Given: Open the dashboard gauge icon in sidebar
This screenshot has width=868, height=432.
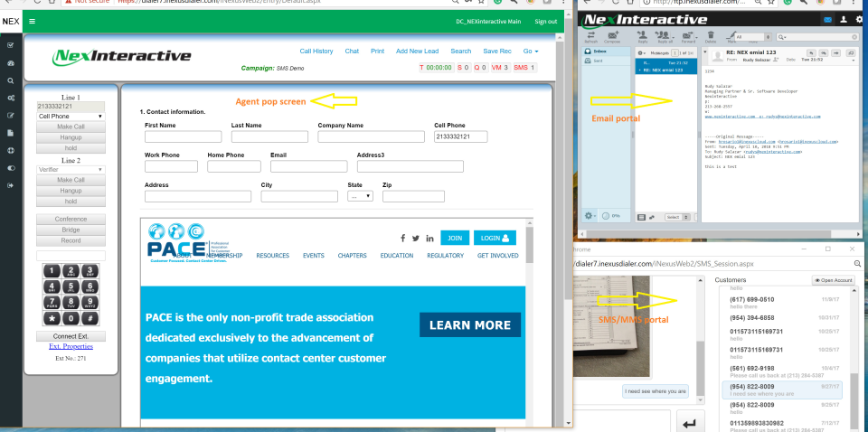Looking at the screenshot, I should [x=11, y=63].
